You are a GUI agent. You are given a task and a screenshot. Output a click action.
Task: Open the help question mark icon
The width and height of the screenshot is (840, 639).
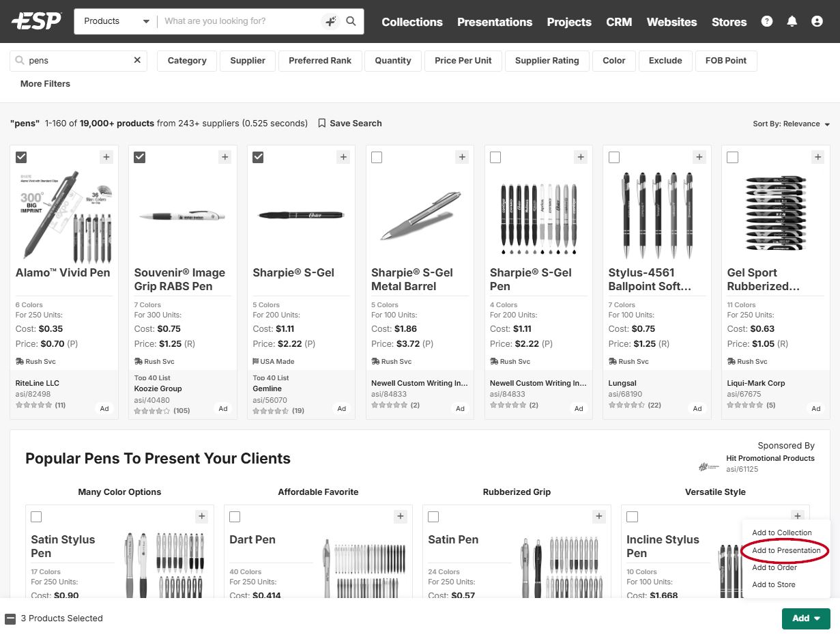point(767,21)
